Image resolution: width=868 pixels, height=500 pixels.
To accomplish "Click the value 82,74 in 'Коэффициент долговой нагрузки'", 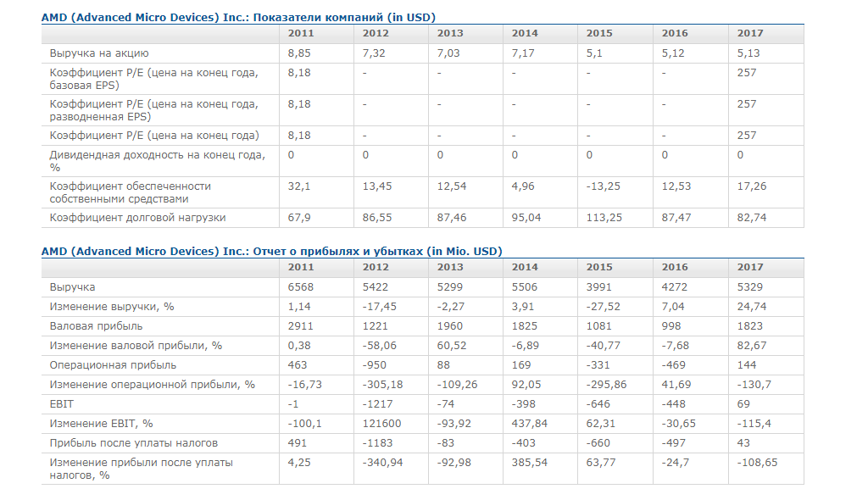I will pyautogui.click(x=752, y=218).
